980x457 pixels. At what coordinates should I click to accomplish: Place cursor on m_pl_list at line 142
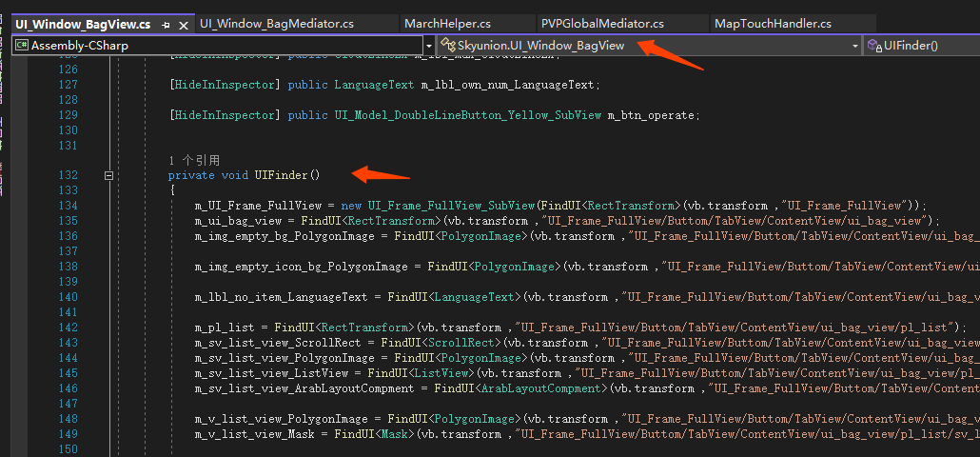(224, 328)
